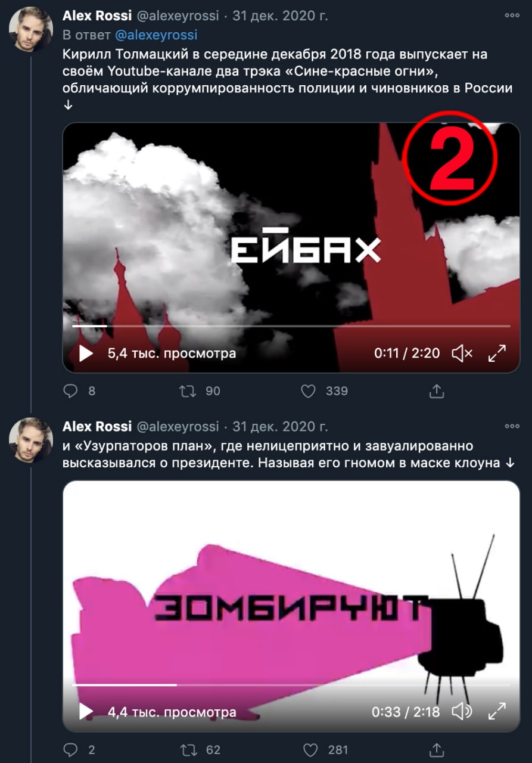The height and width of the screenshot is (763, 532).
Task: Mute the second video's speaker
Action: (x=462, y=711)
